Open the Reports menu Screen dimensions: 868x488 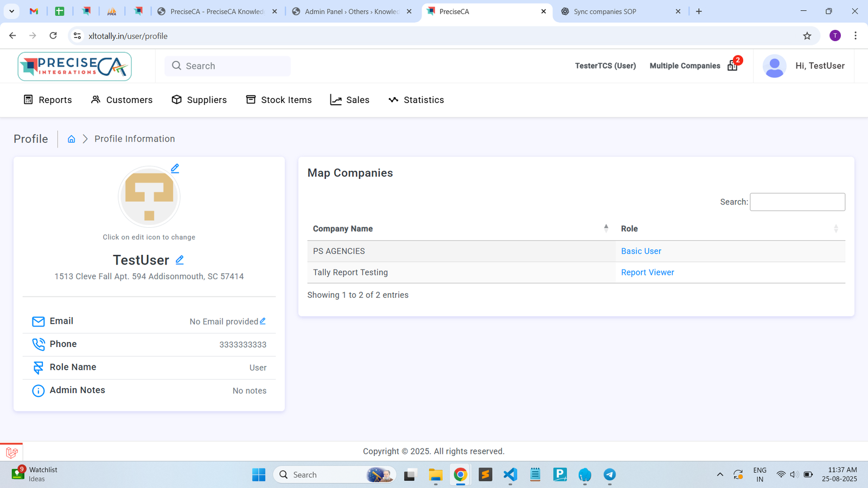pyautogui.click(x=48, y=100)
